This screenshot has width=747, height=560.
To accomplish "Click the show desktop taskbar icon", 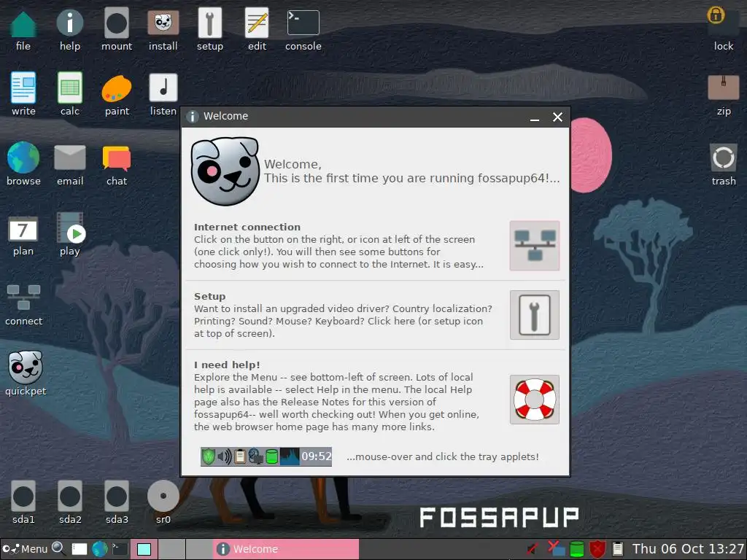I will coord(79,549).
